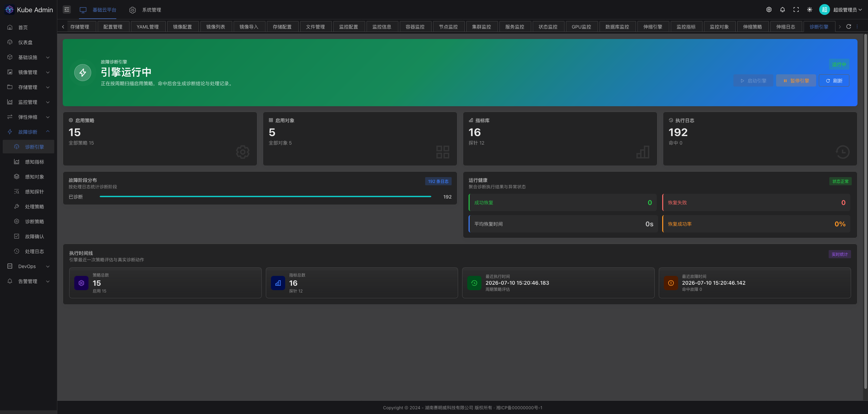Open 感知探针 in the sidebar
The width and height of the screenshot is (868, 414).
pos(28,192)
